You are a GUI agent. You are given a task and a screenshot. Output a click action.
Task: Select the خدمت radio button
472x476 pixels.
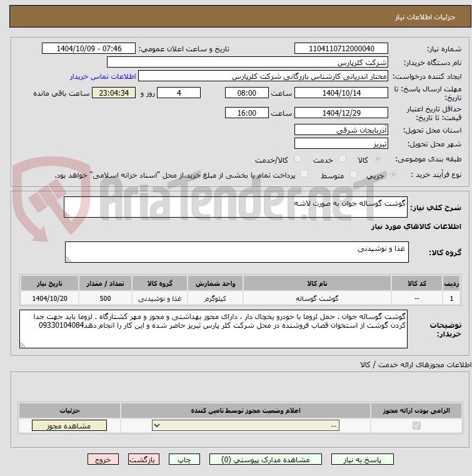342,158
